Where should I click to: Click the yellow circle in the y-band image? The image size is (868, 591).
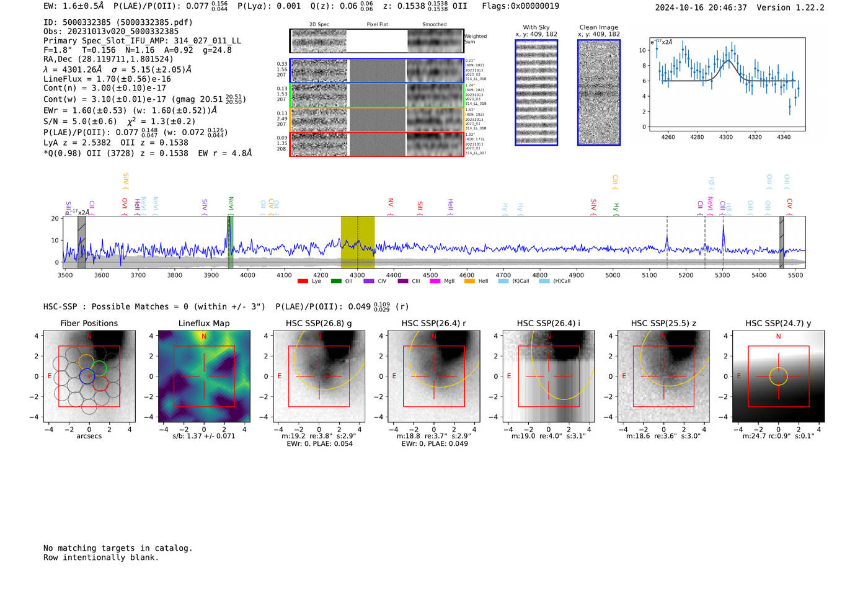coord(779,376)
